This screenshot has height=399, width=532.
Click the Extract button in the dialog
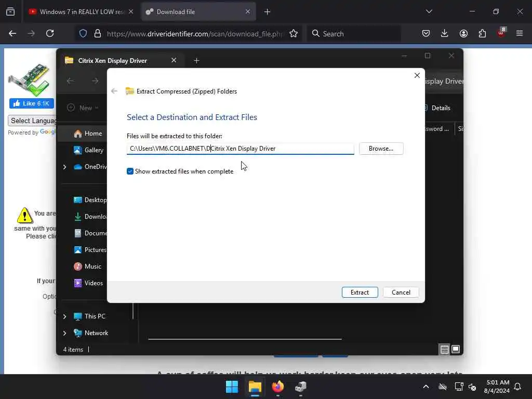360,292
